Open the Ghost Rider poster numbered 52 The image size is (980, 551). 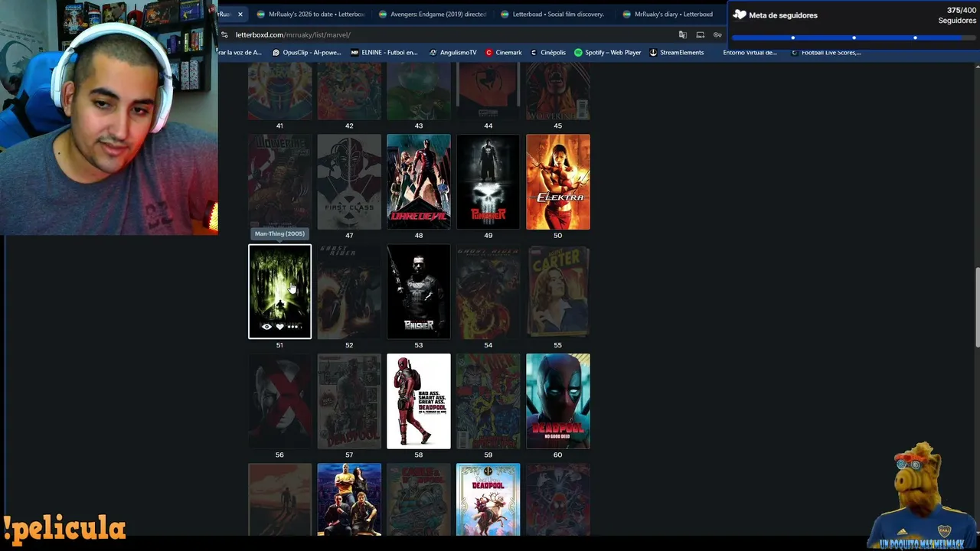pyautogui.click(x=349, y=292)
